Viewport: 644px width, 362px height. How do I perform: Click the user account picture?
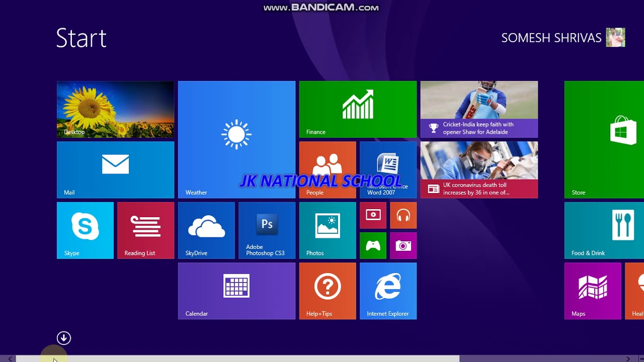pyautogui.click(x=616, y=38)
